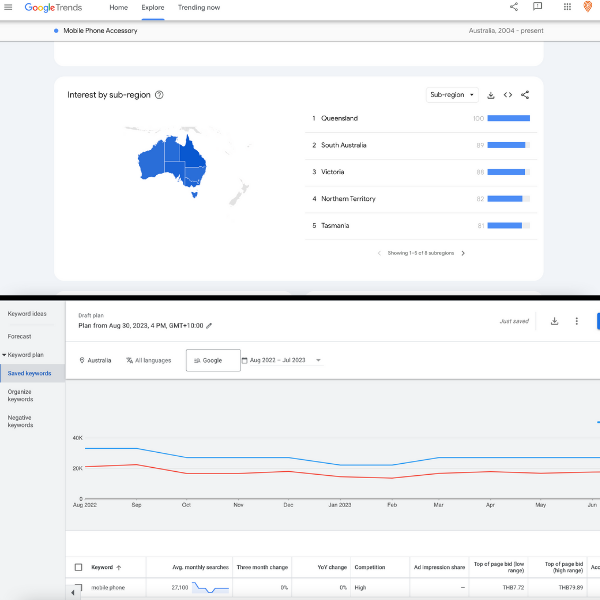This screenshot has width=600, height=600.
Task: Click the calendar icon for date range
Action: [245, 360]
